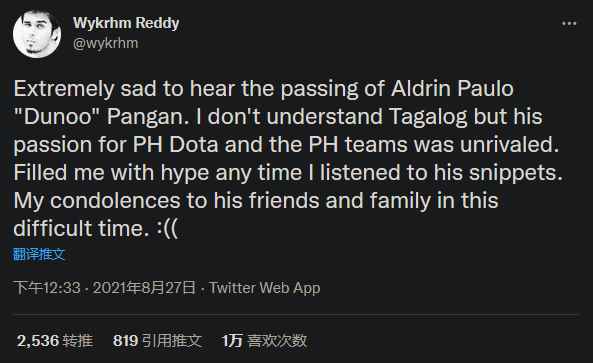The width and height of the screenshot is (593, 363).
Task: Click the word "unrivaled" in the tweet
Action: [x=509, y=145]
